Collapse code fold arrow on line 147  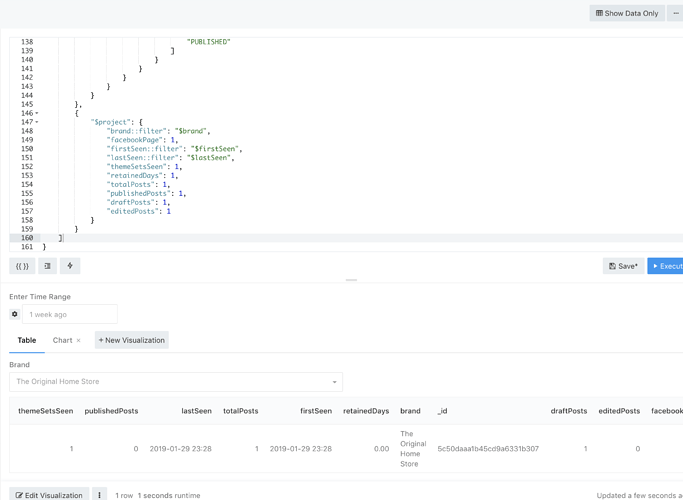click(x=37, y=122)
